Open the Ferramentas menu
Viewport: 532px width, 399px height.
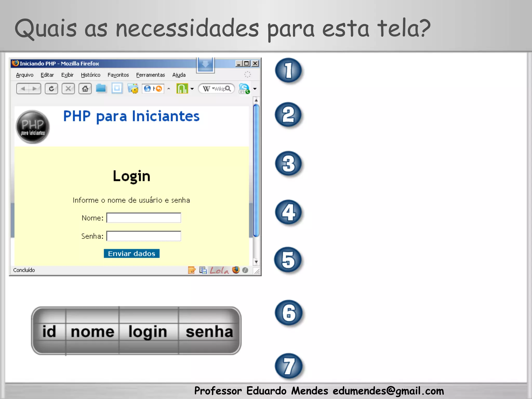pos(150,75)
